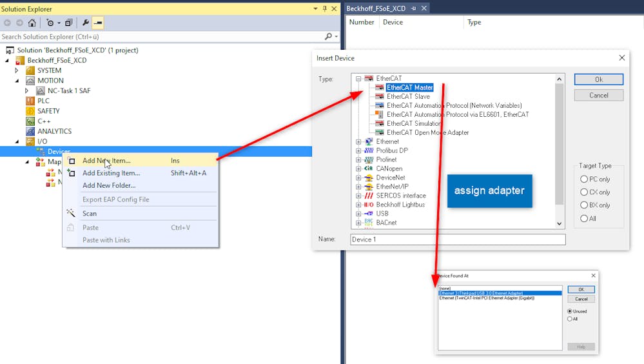
Task: Choose Add New Folder from context menu
Action: 141,185
